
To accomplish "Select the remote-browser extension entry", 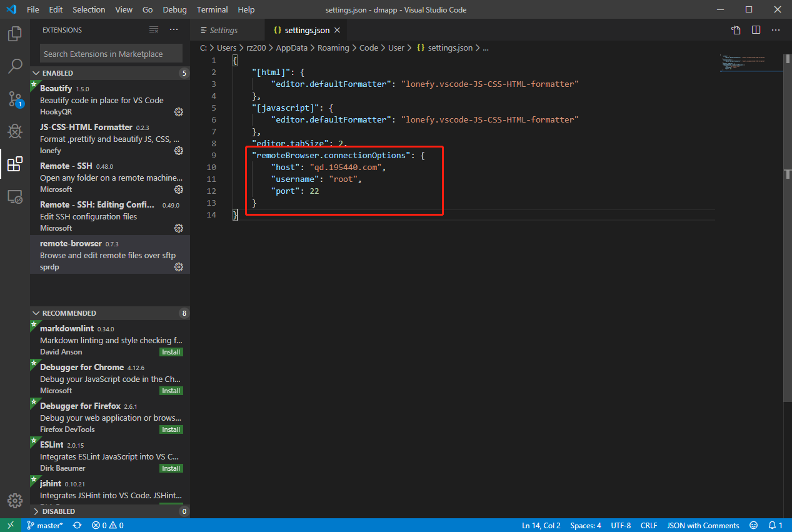I will point(109,254).
